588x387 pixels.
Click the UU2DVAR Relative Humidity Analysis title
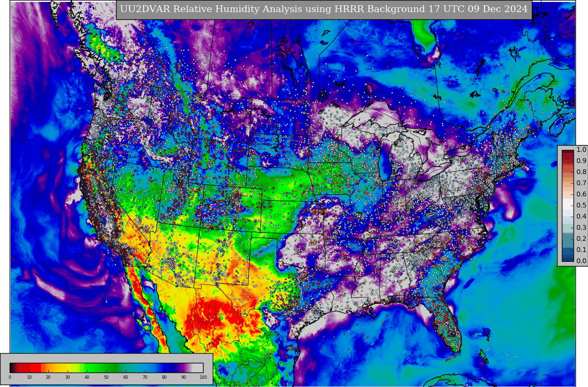[324, 9]
